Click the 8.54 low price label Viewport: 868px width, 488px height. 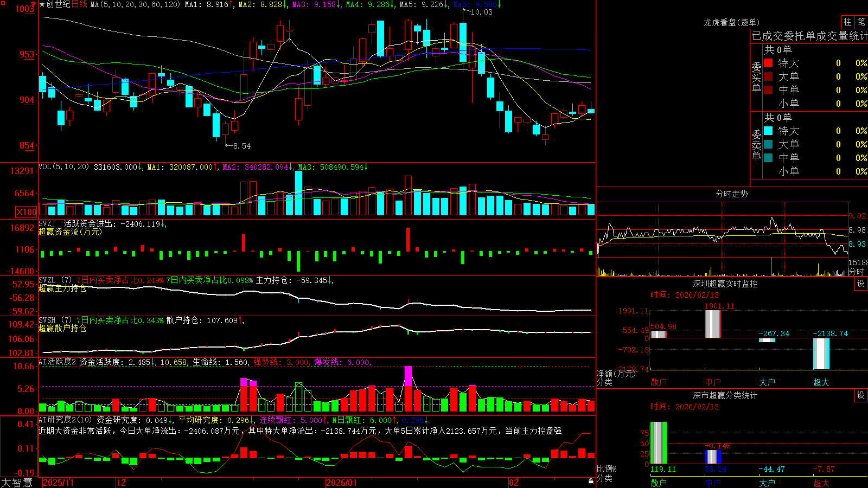pos(242,146)
